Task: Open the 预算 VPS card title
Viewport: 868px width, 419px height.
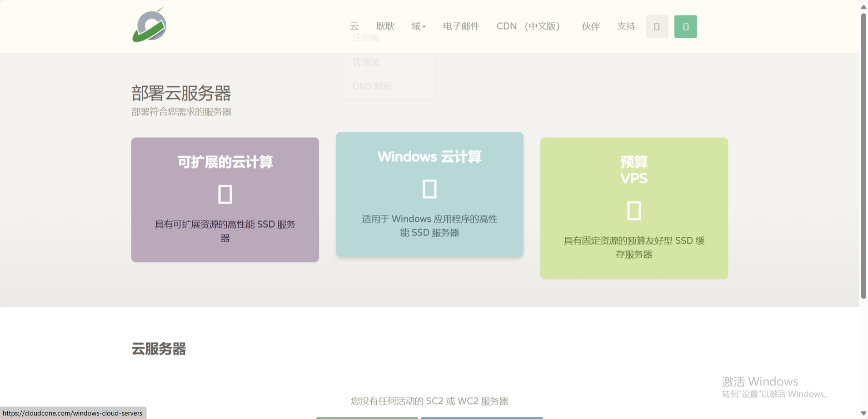Action: [x=634, y=170]
